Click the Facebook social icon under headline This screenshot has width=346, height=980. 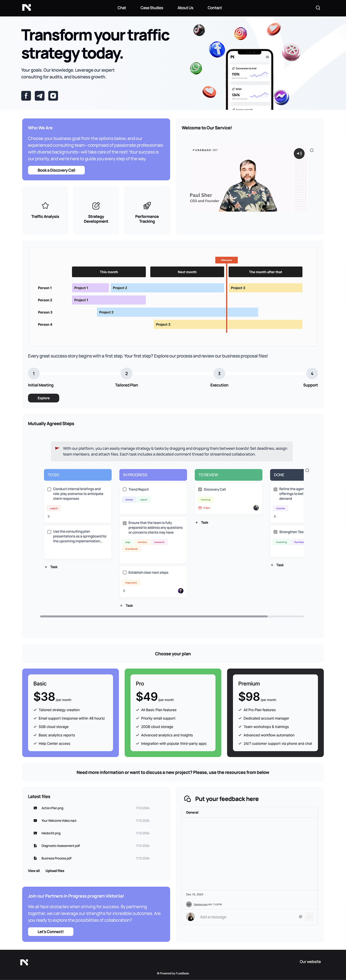(26, 95)
